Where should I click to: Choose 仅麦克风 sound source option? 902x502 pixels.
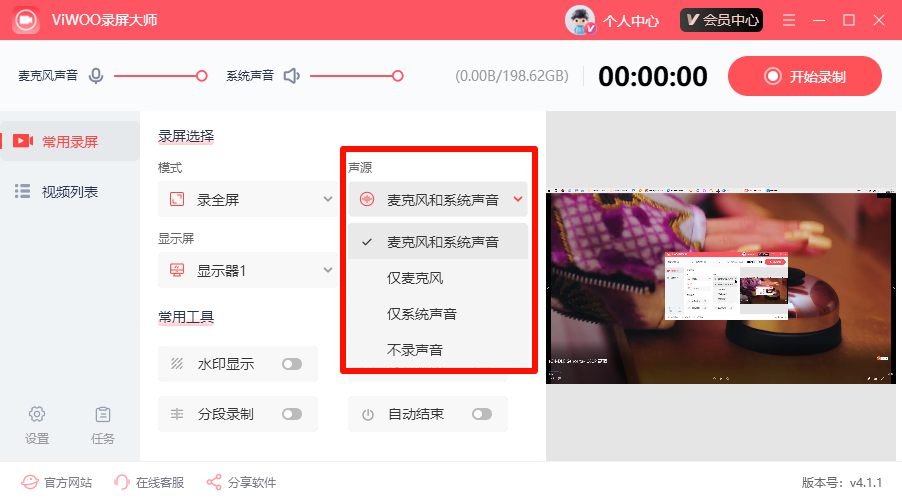point(438,278)
